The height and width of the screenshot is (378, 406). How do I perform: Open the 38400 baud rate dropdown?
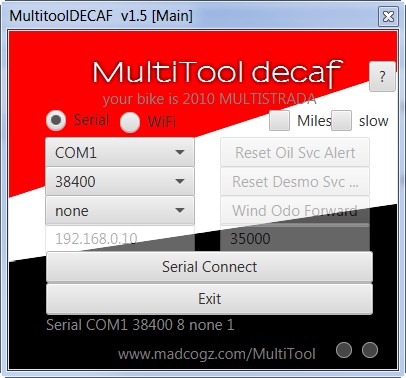tap(120, 181)
